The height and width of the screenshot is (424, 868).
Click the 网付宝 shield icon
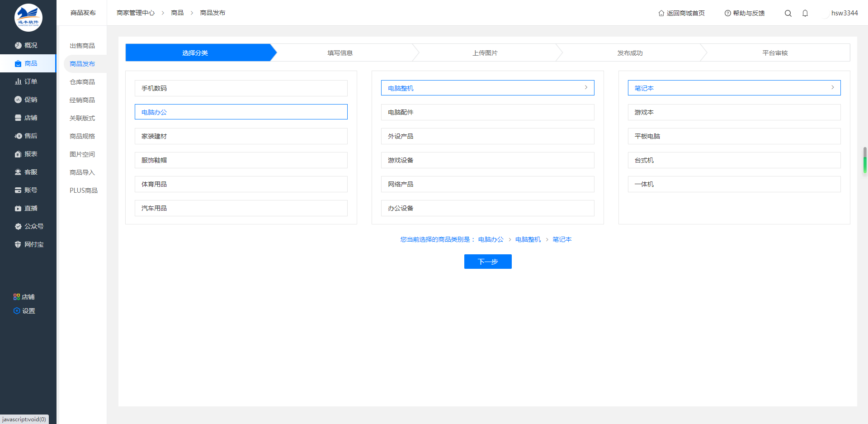[x=18, y=244]
